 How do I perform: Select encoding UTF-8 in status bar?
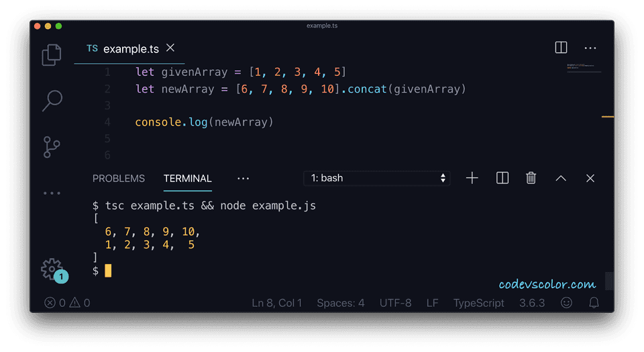pos(396,303)
